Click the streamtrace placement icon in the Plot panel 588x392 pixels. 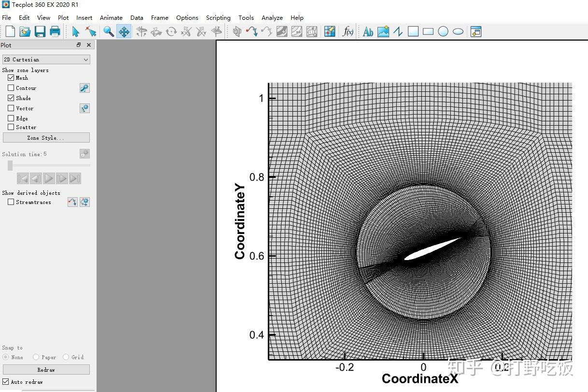(x=72, y=202)
